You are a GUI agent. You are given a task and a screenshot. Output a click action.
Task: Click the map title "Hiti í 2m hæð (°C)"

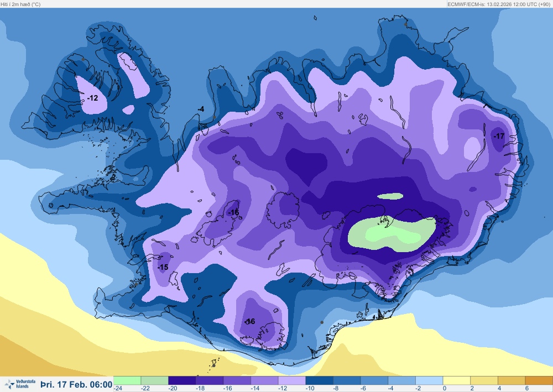pos(20,4)
